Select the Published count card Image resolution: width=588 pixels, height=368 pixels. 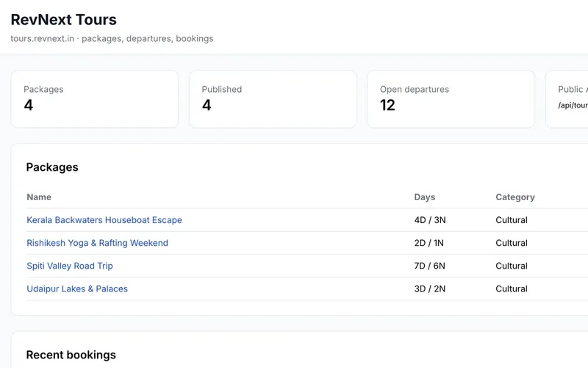click(x=273, y=99)
